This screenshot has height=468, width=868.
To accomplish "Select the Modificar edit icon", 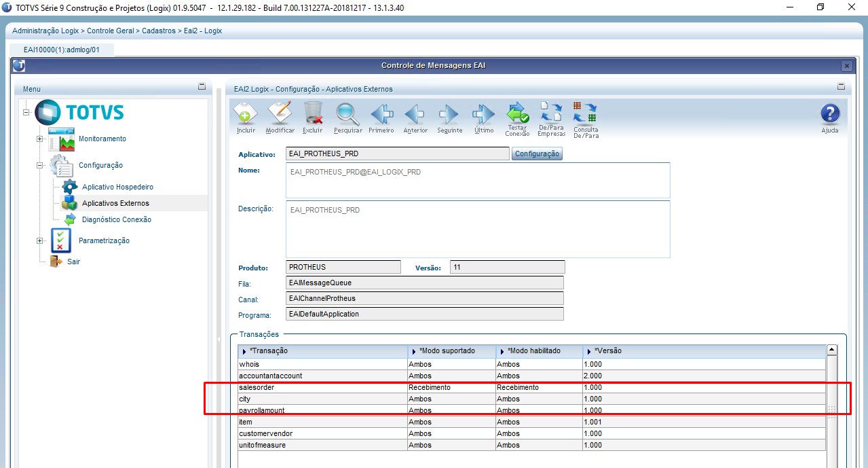I will [x=280, y=118].
